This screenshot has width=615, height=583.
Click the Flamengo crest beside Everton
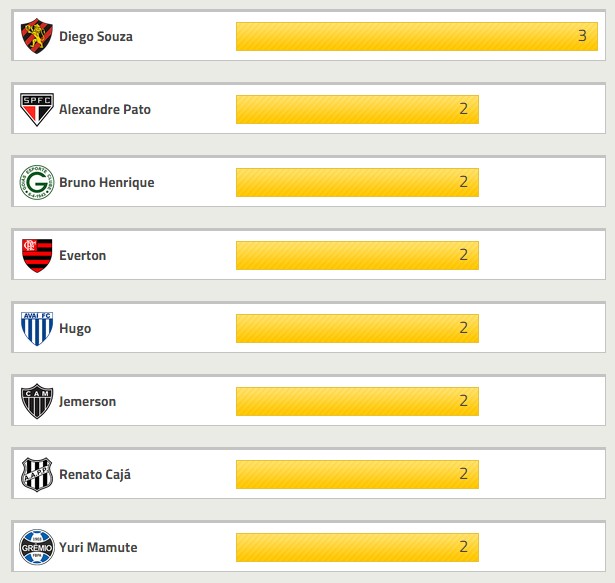pos(37,256)
